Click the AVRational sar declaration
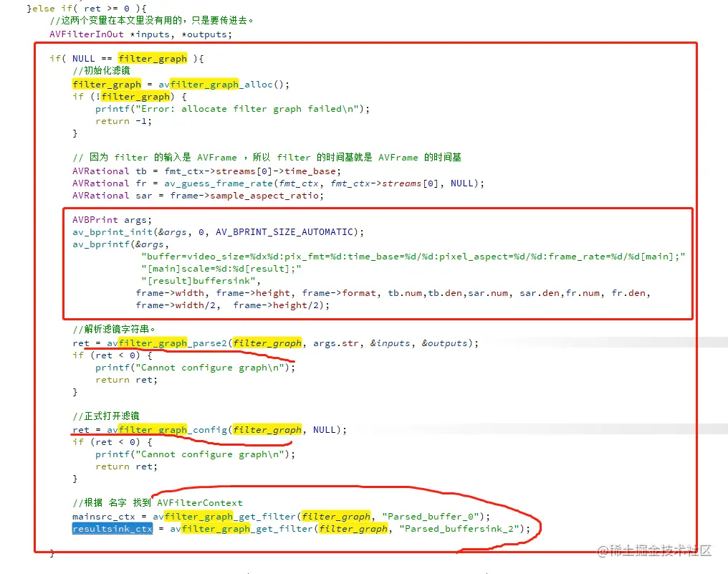 198,196
